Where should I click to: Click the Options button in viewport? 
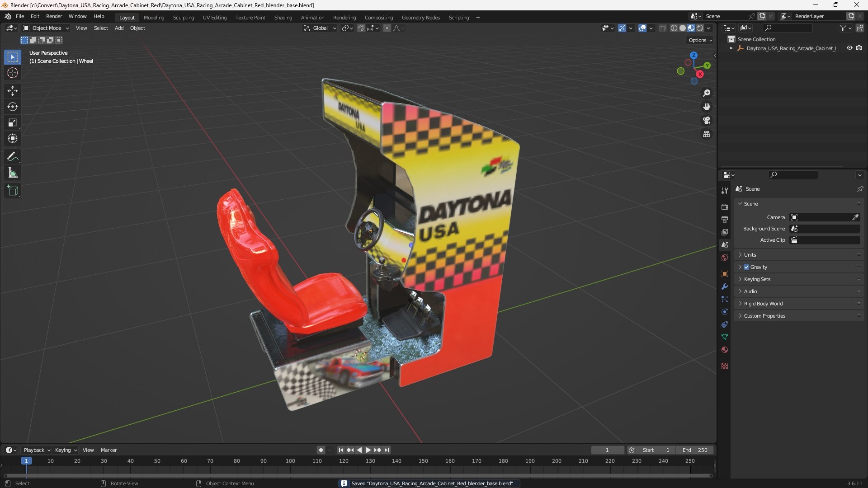coord(700,40)
